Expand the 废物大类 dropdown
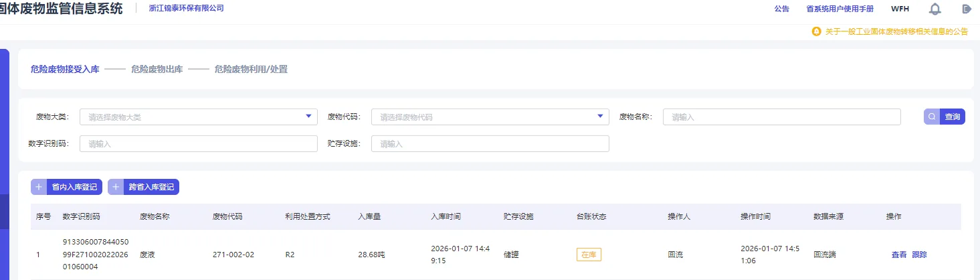Viewport: 980px width, 280px height. (x=199, y=117)
